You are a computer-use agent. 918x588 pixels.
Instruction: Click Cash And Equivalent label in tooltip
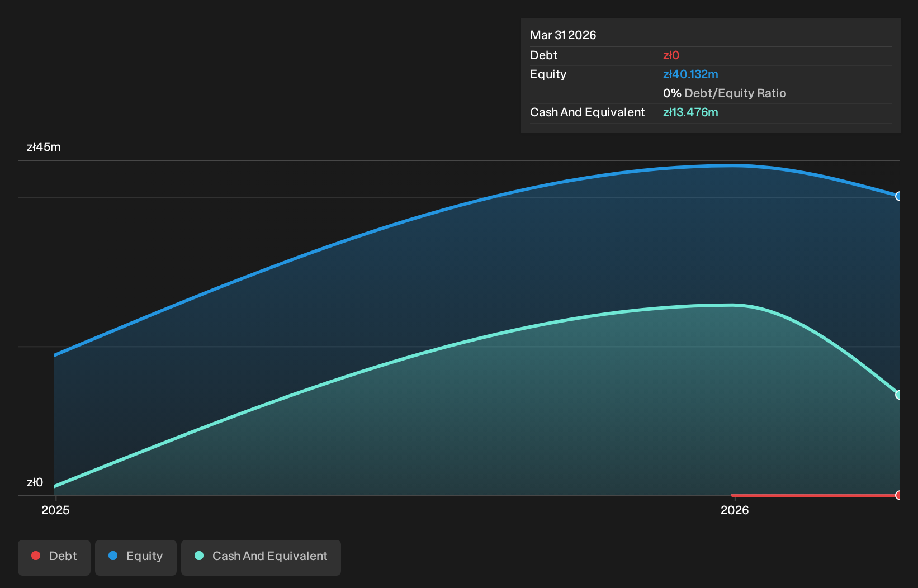click(x=588, y=112)
